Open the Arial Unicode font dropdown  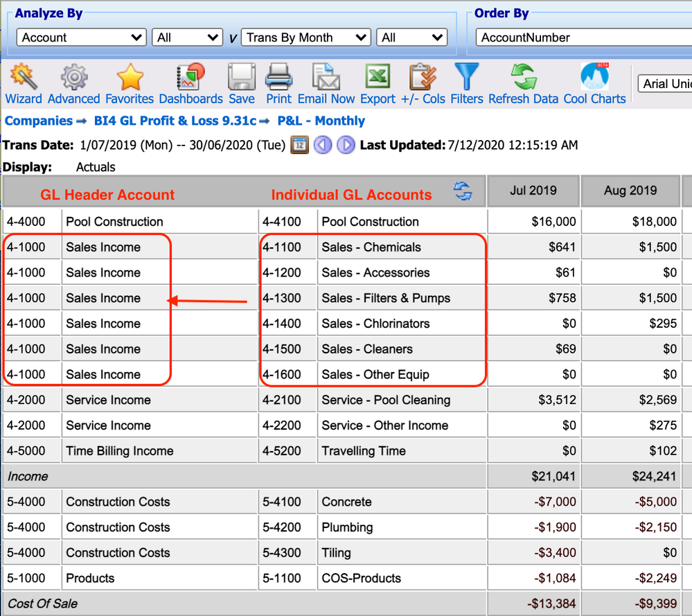[x=665, y=83]
